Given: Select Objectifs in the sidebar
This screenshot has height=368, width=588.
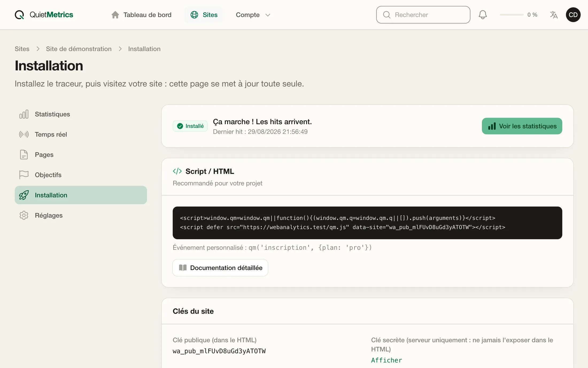Looking at the screenshot, I should click(x=81, y=175).
